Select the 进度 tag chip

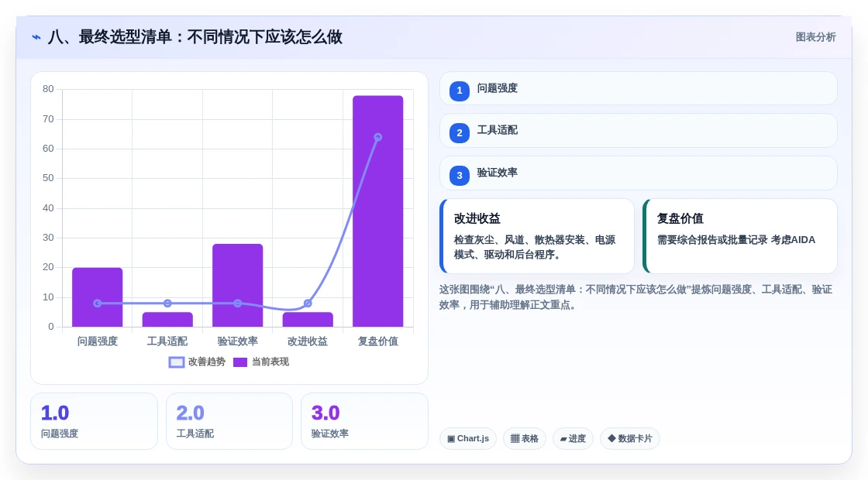pos(573,438)
